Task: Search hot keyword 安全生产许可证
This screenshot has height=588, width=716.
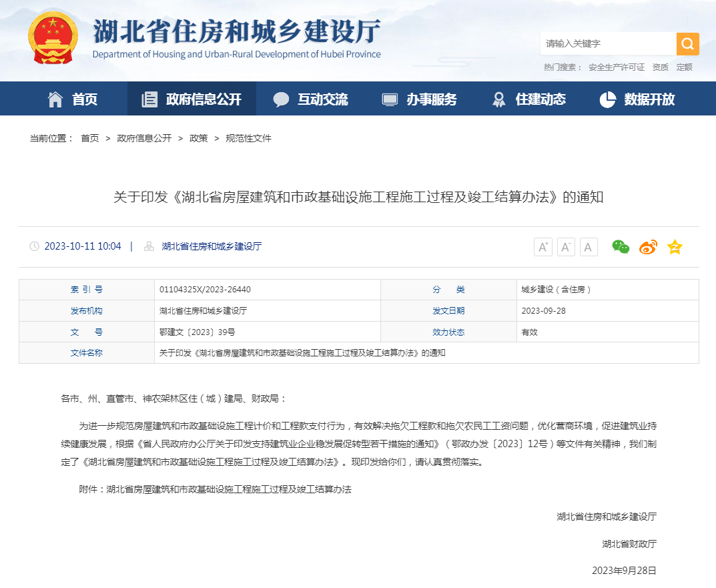Action: pos(617,67)
